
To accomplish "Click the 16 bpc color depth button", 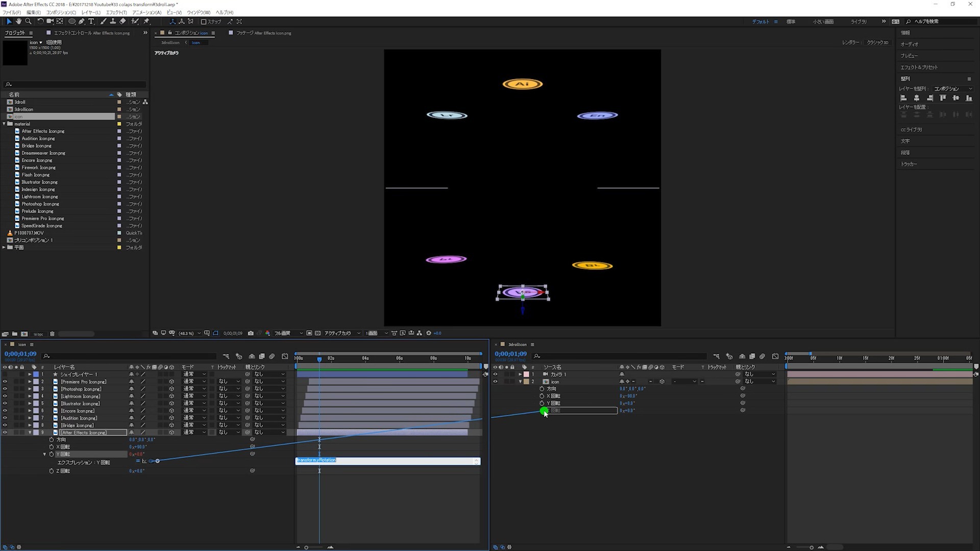I will click(x=38, y=334).
